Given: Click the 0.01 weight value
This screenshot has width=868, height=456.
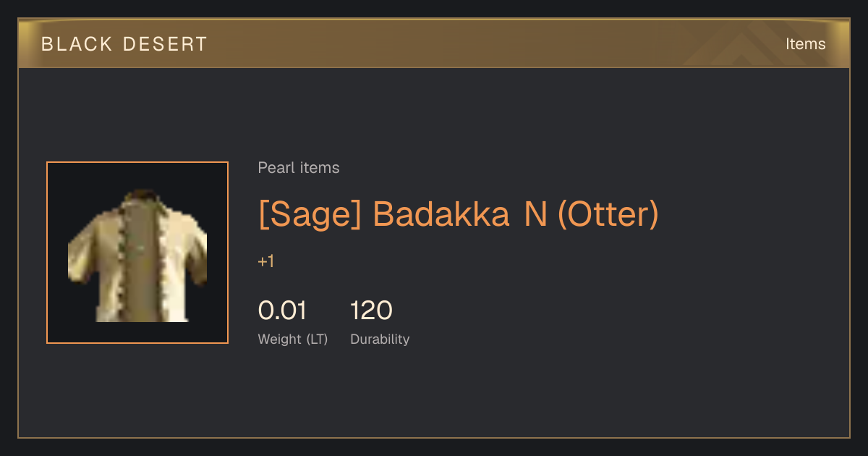Looking at the screenshot, I should (282, 311).
